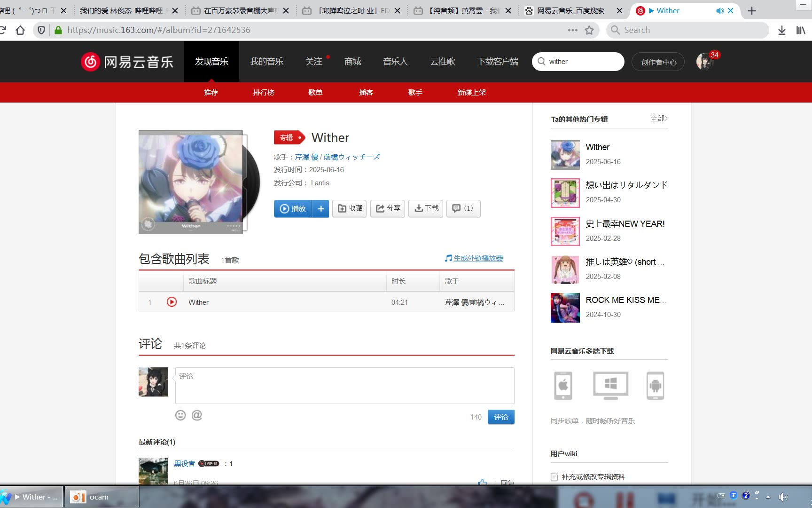Add album to playlist with plus button

321,208
